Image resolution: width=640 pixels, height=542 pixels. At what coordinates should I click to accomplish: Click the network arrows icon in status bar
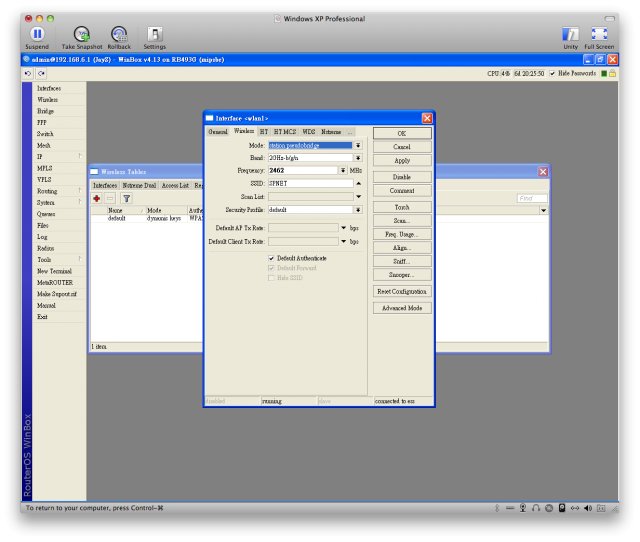(575, 508)
